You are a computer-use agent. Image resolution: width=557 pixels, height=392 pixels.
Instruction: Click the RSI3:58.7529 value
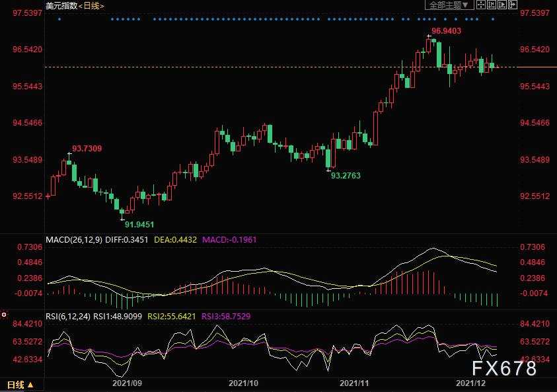pos(226,316)
